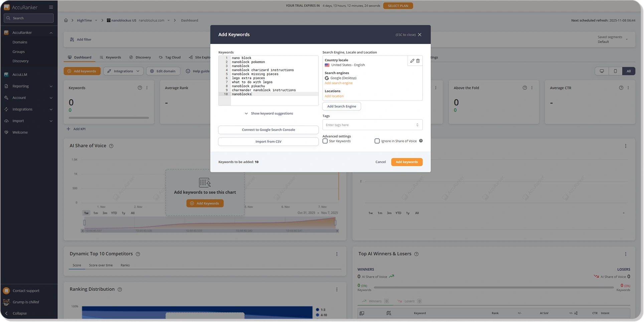644x322 pixels.
Task: Click Keywords KPI progress bar
Action: pos(109,118)
